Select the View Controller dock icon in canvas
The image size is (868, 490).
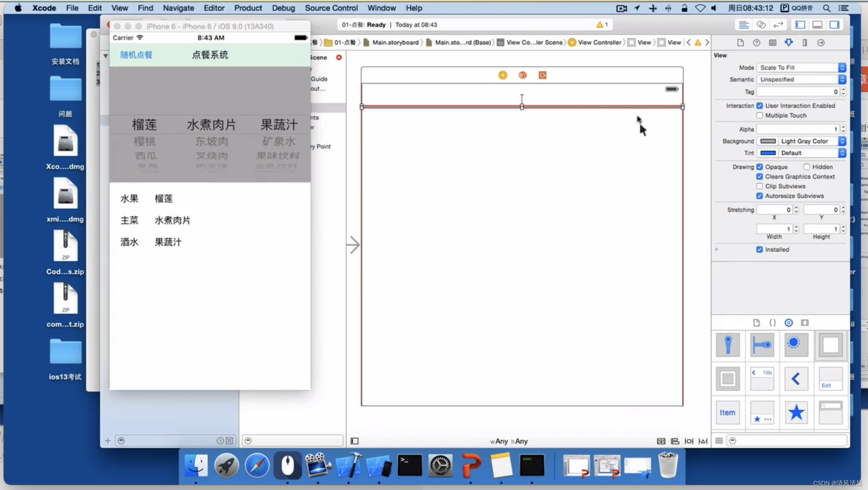pos(503,75)
